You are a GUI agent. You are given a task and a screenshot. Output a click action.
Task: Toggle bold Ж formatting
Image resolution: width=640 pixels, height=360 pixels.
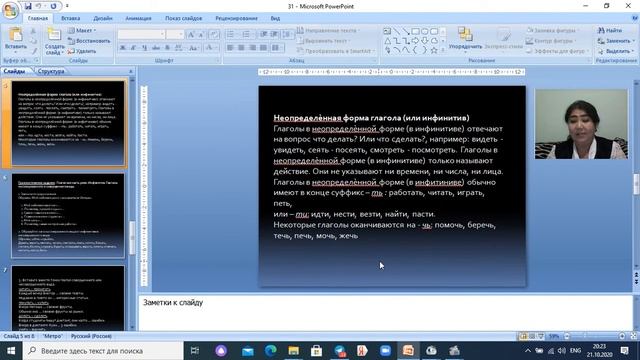122,48
